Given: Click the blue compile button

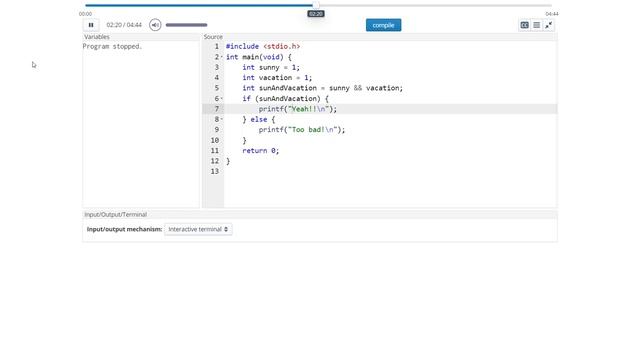Looking at the screenshot, I should pos(383,25).
